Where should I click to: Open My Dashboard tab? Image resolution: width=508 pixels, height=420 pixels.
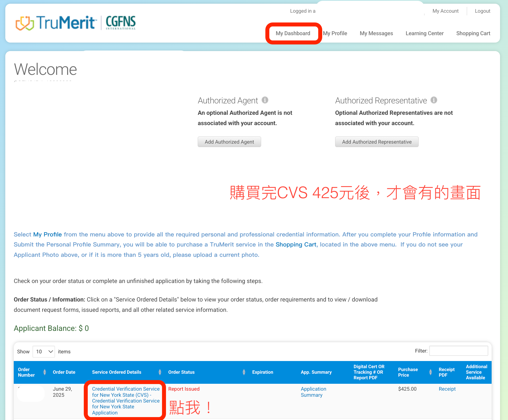(293, 33)
